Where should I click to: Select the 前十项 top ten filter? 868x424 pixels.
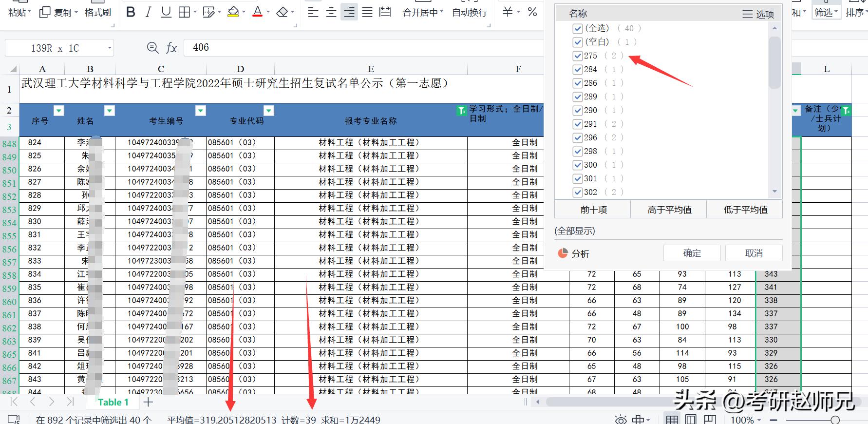coord(593,210)
